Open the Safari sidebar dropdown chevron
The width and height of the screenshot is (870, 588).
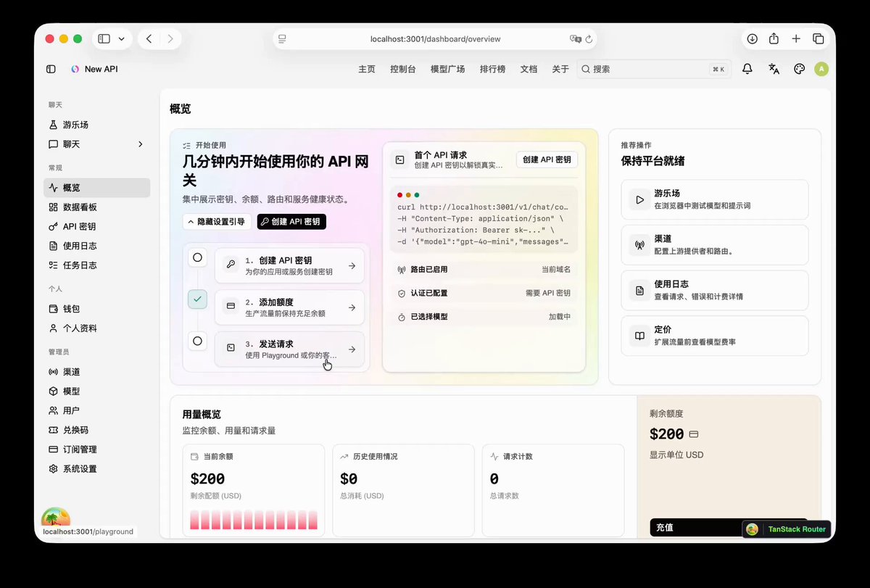pyautogui.click(x=121, y=39)
